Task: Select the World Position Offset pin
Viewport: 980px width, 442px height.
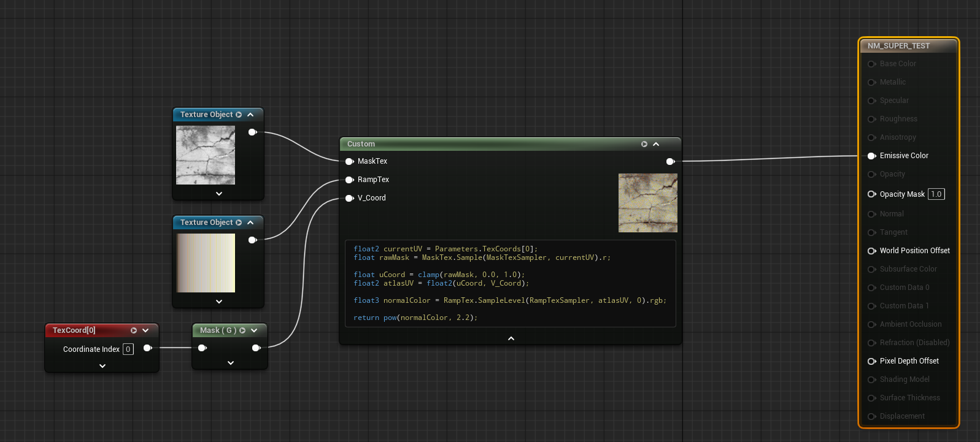Action: pos(871,251)
